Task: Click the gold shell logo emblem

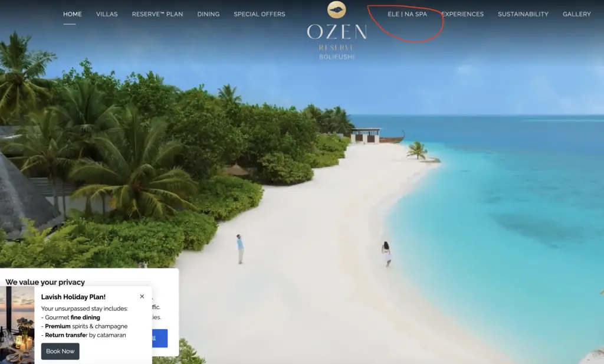Action: [x=336, y=9]
